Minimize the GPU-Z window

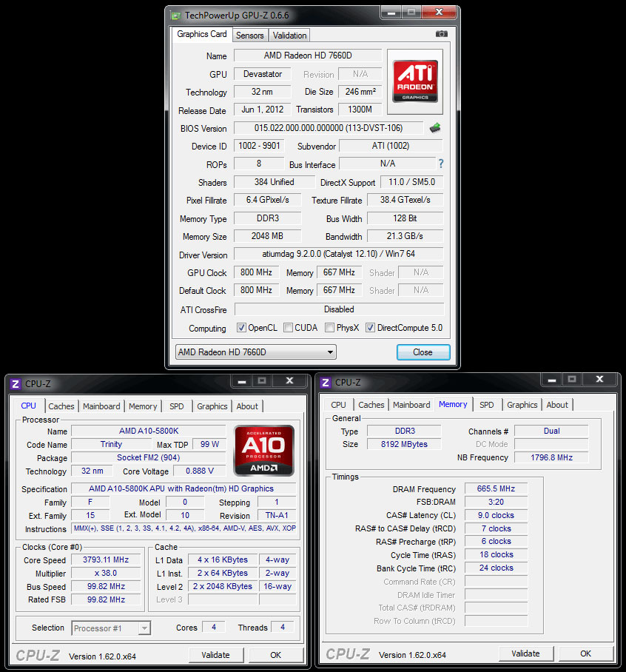click(391, 13)
